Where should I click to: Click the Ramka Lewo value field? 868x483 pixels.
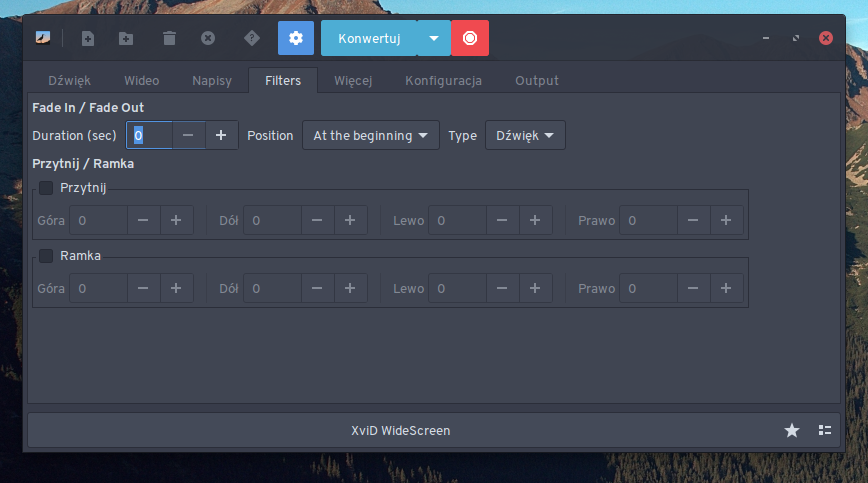tap(458, 288)
